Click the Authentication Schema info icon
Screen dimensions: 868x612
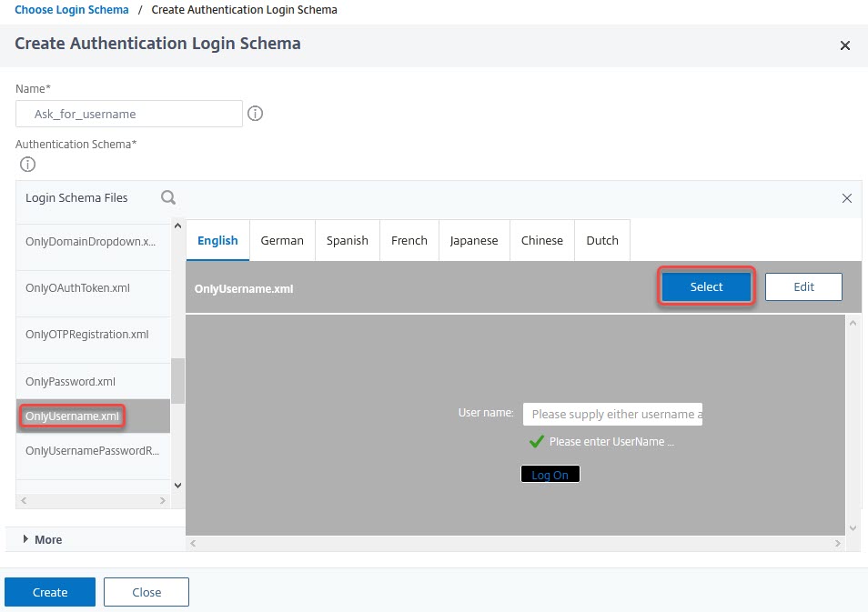pos(27,165)
